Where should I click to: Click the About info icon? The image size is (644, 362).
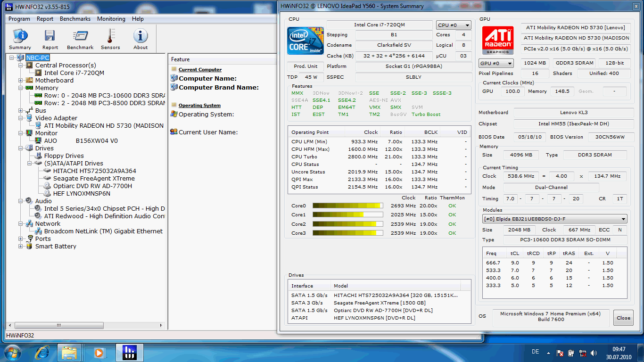click(x=140, y=39)
